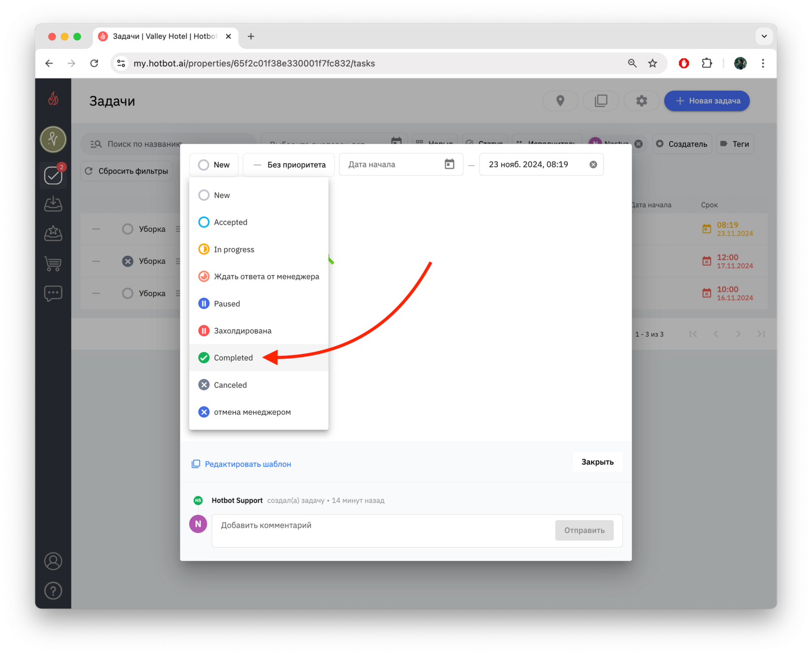Close the task dialog with Закрыть

tap(597, 462)
